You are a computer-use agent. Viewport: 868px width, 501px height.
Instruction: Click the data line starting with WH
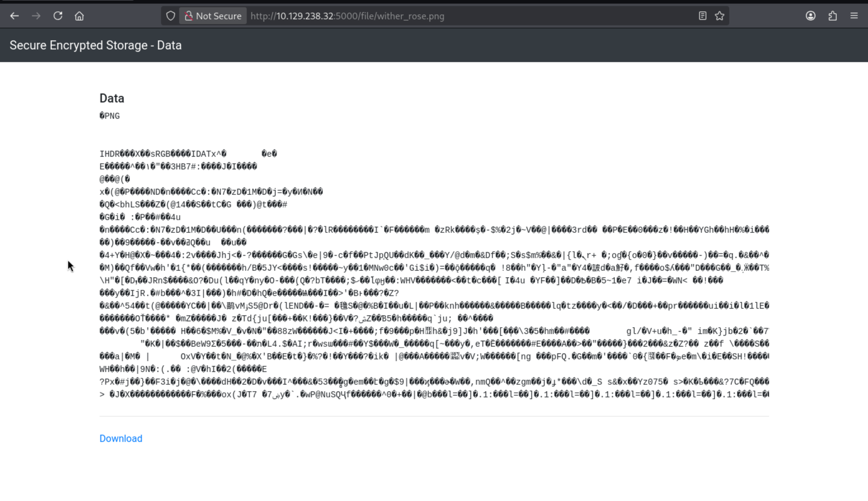pos(183,369)
